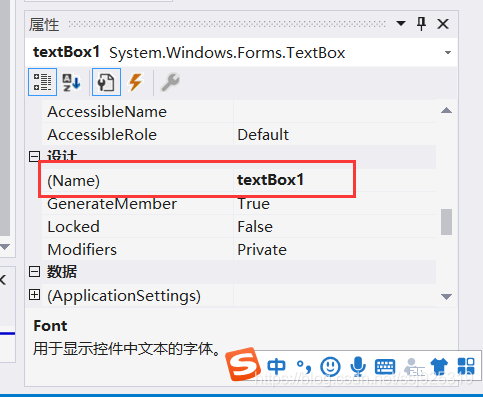
Task: Click the scroll up arrow of property grid
Action: point(446,110)
